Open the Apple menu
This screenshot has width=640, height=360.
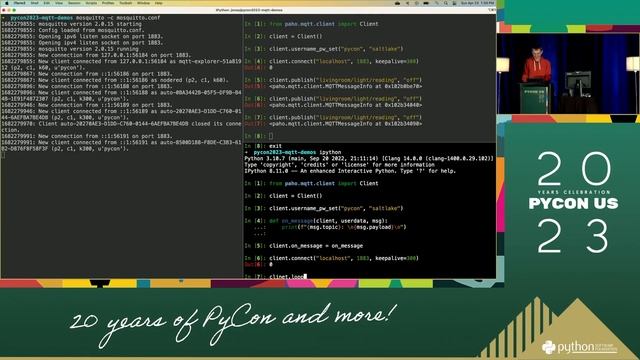7,3
